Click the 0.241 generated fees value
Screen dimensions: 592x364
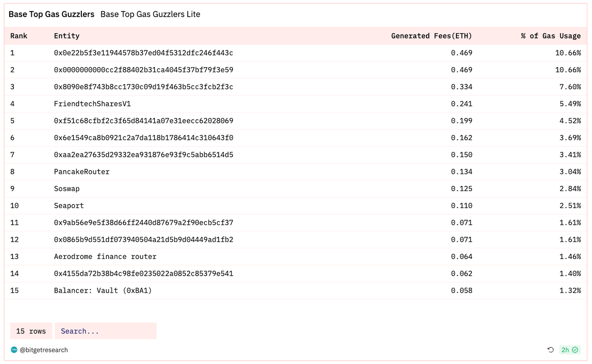point(462,104)
